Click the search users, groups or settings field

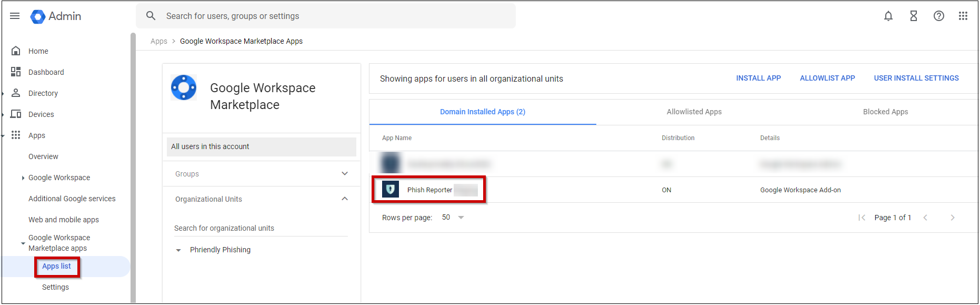click(326, 16)
